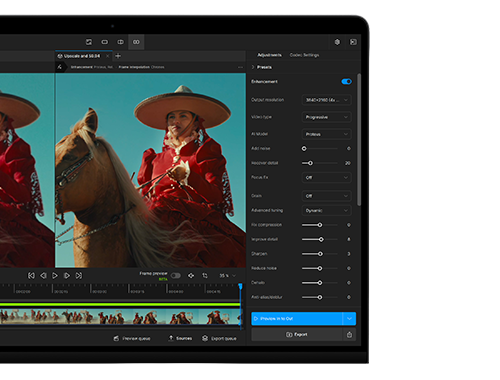Click the Improve detail slider
Image resolution: width=500 pixels, height=380 pixels.
point(320,239)
